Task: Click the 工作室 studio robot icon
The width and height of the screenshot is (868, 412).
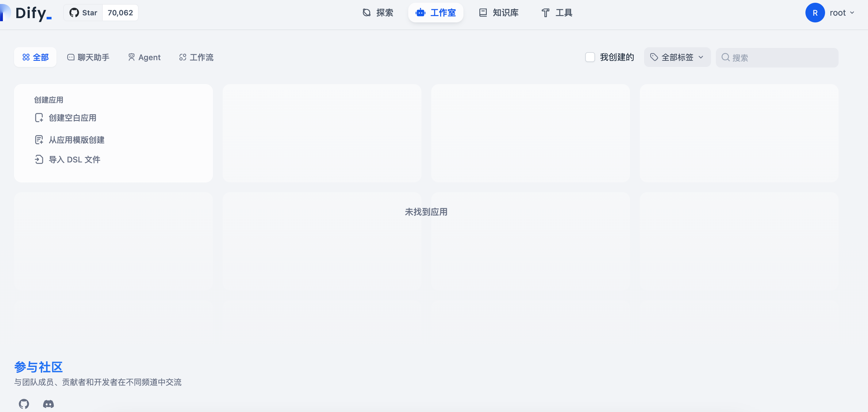Action: pyautogui.click(x=420, y=13)
